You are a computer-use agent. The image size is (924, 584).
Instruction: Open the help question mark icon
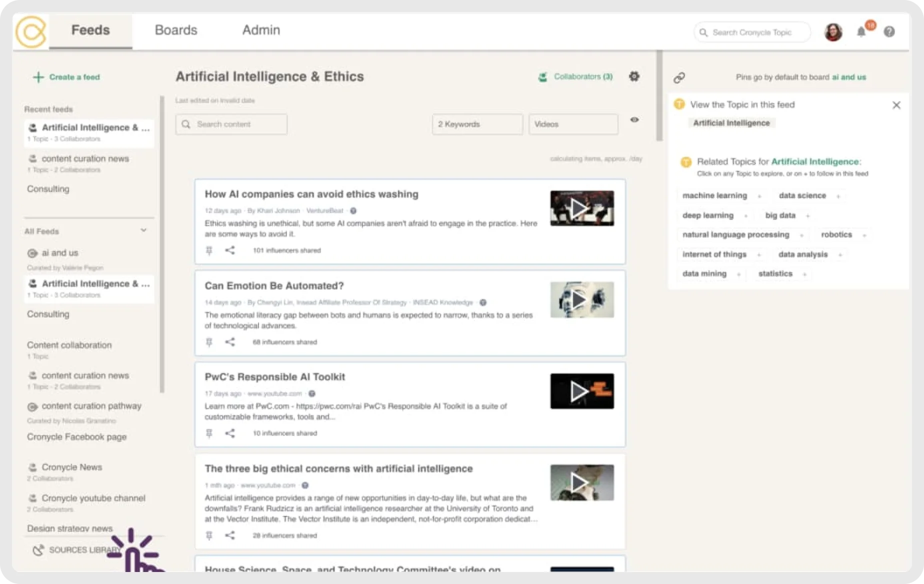click(889, 32)
